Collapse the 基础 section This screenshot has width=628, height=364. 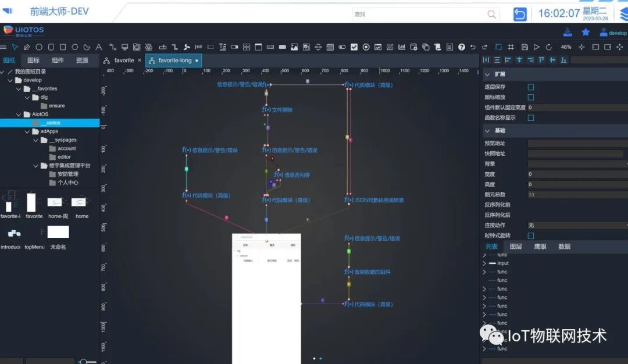coord(487,131)
